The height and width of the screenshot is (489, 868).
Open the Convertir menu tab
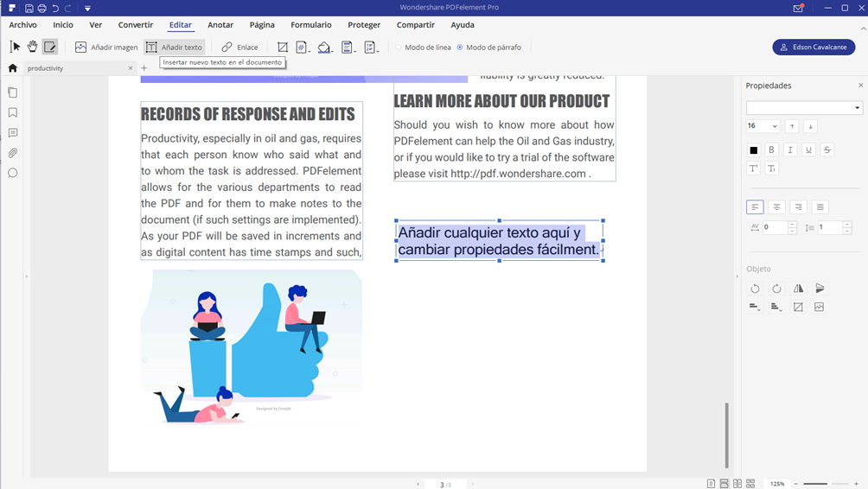136,25
